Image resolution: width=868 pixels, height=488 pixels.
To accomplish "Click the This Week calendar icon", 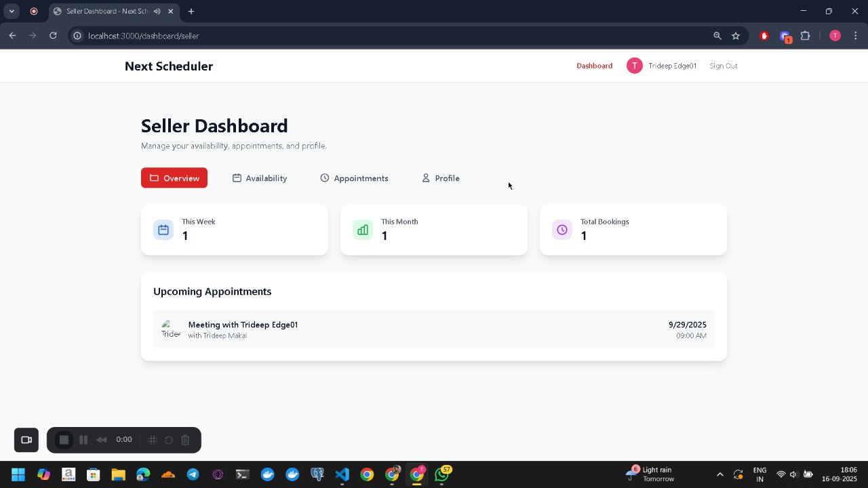I will 163,230.
